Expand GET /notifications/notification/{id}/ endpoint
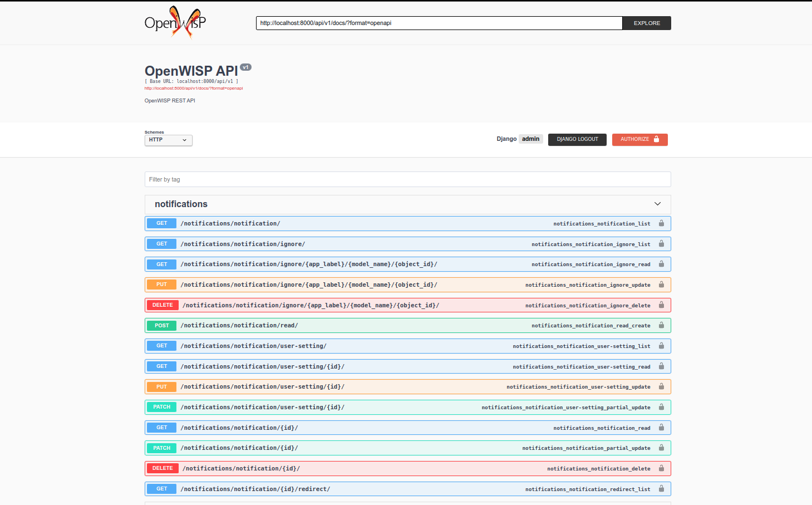Image resolution: width=812 pixels, height=505 pixels. point(408,428)
